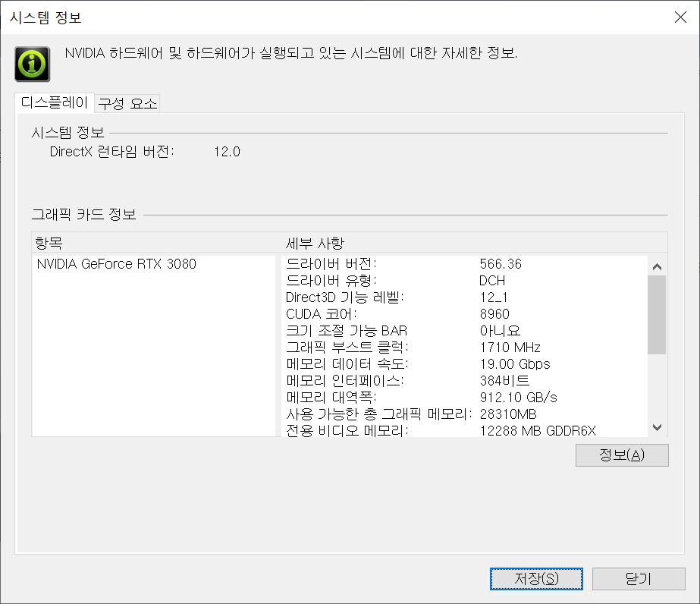Select 사용 가능한 총 그래픽 메모리 label

pos(378,414)
